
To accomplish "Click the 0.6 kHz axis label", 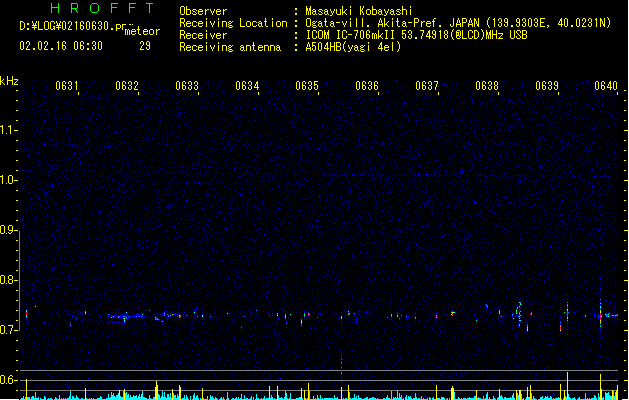I will click(x=8, y=380).
